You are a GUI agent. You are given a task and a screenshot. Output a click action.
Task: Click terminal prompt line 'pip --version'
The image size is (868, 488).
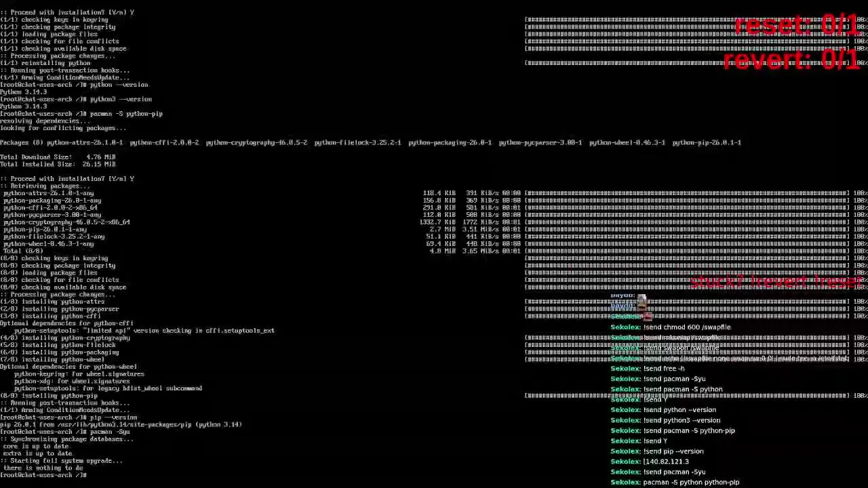point(68,418)
